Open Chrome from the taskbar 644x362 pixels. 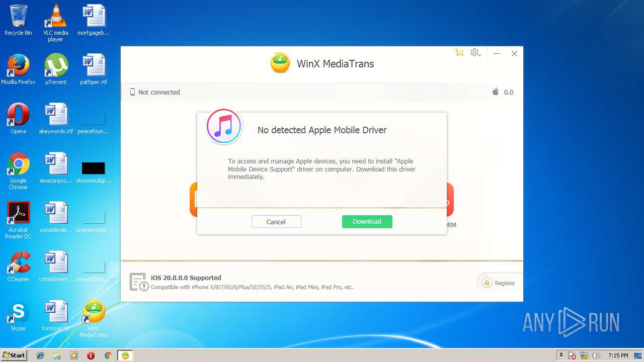pos(108,355)
